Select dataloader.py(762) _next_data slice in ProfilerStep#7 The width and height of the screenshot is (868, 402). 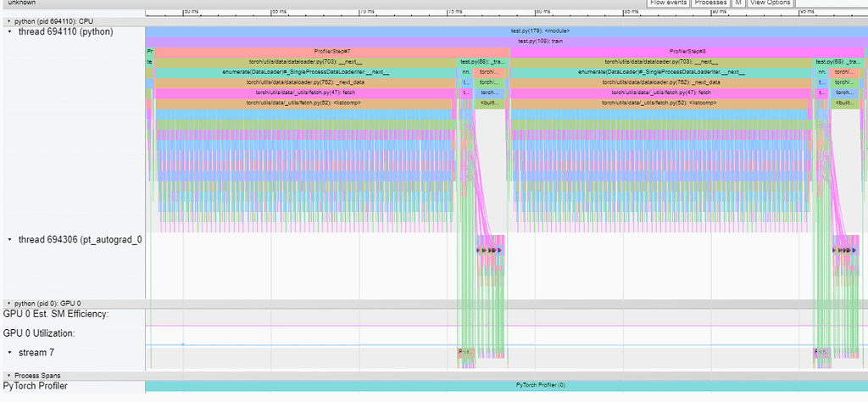coord(305,82)
